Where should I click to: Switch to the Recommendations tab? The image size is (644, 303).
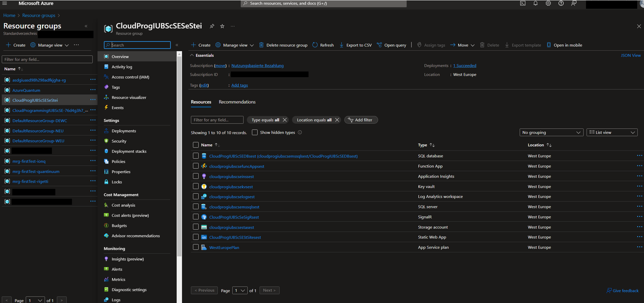(237, 102)
